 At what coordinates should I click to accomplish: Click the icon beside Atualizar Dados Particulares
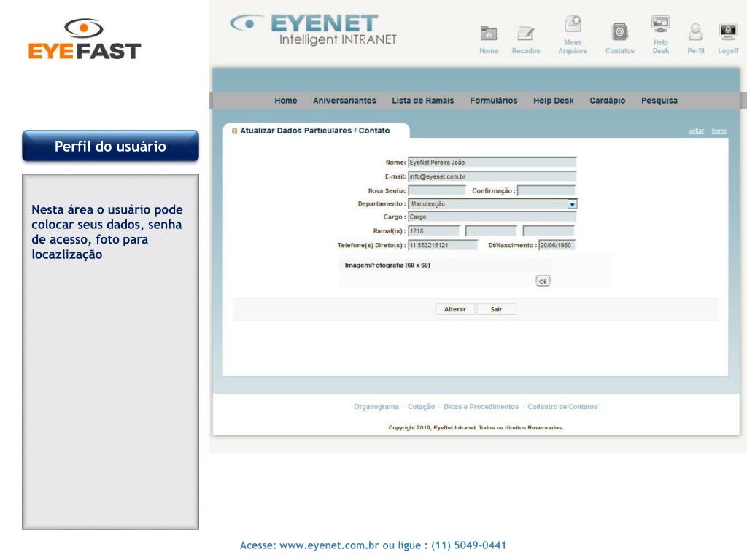234,131
